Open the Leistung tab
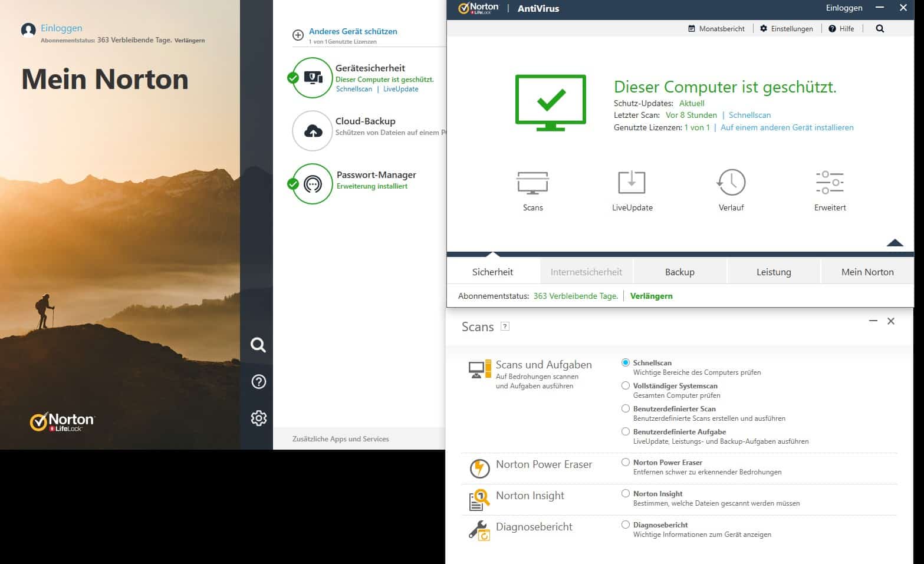The height and width of the screenshot is (564, 924). pyautogui.click(x=774, y=272)
